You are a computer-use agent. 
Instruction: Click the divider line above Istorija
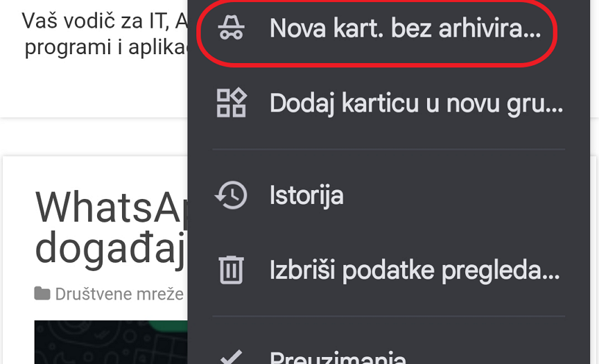click(388, 149)
